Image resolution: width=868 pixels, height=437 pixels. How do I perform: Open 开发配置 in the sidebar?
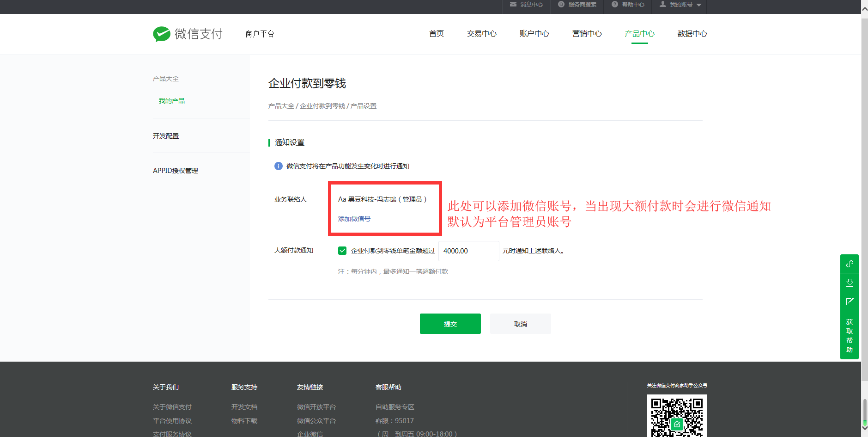166,136
